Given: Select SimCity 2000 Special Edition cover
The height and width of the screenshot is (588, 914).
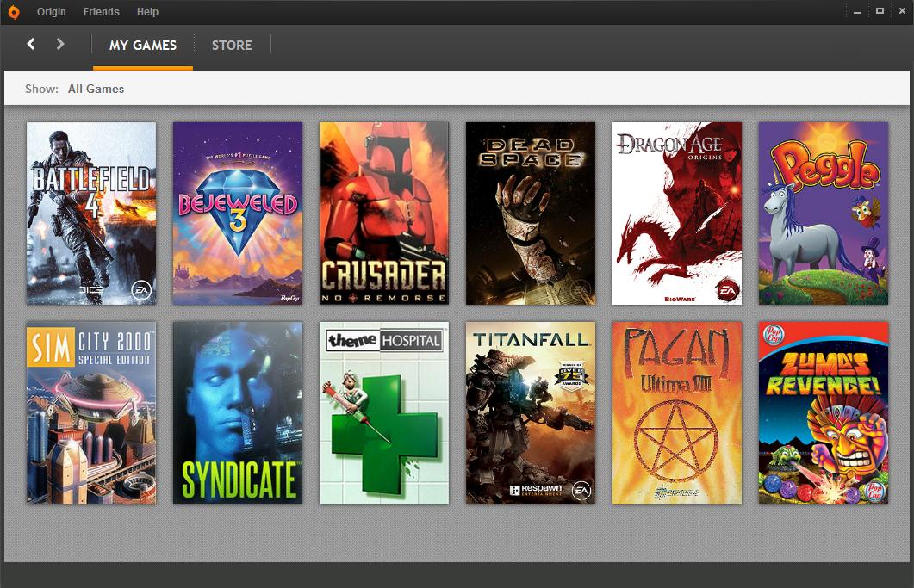Looking at the screenshot, I should point(91,413).
